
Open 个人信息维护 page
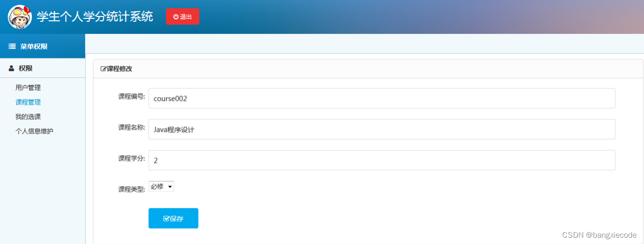[x=34, y=131]
